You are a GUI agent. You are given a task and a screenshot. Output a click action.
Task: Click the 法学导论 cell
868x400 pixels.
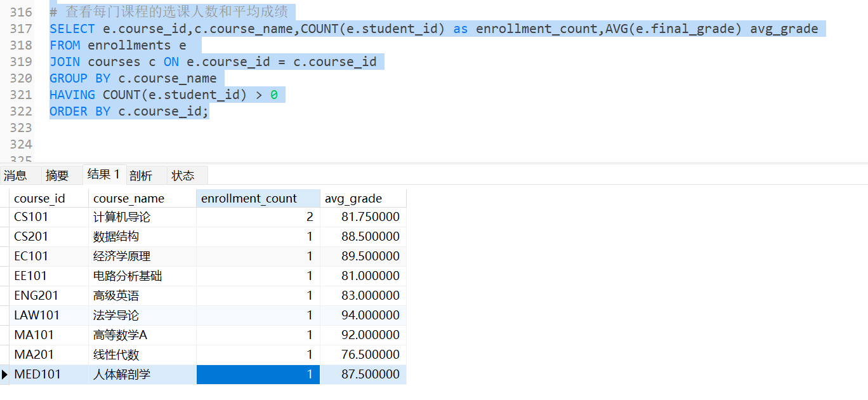click(142, 316)
